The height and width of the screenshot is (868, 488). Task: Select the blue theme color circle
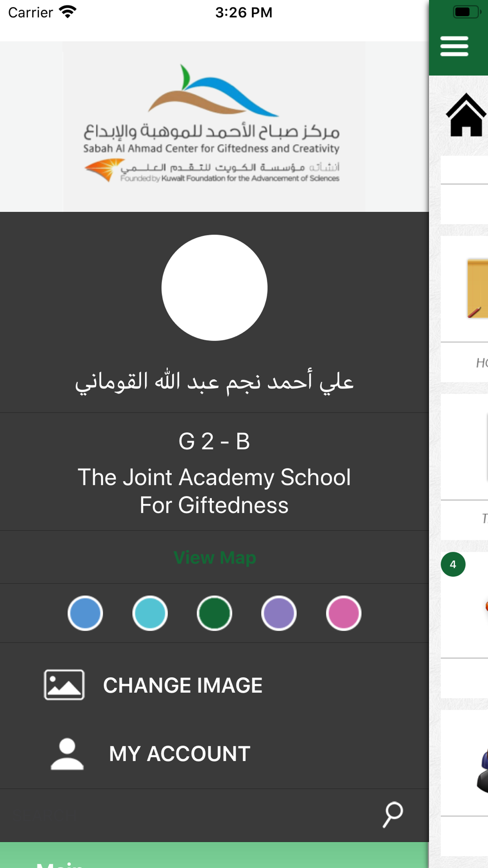(x=85, y=613)
